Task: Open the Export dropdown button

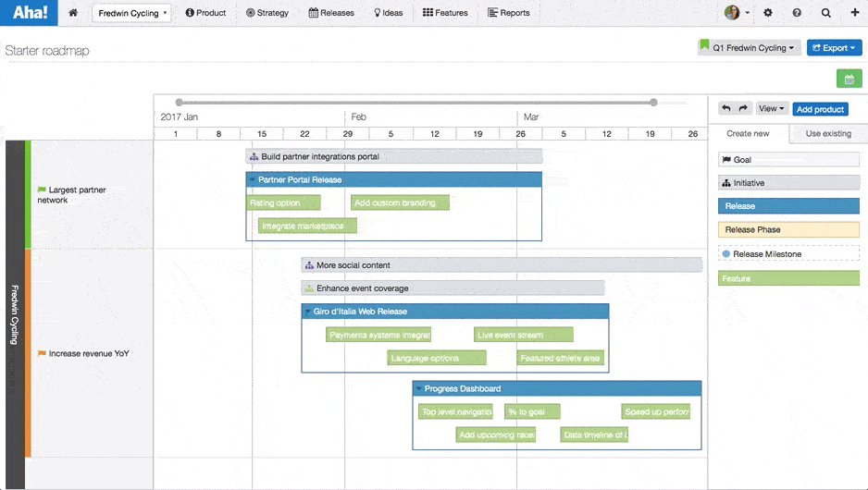Action: (834, 48)
